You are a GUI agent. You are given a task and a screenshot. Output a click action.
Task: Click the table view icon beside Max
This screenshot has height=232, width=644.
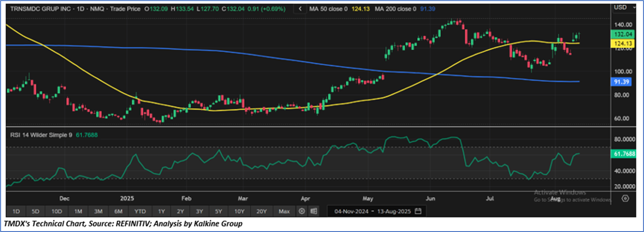tap(313, 211)
